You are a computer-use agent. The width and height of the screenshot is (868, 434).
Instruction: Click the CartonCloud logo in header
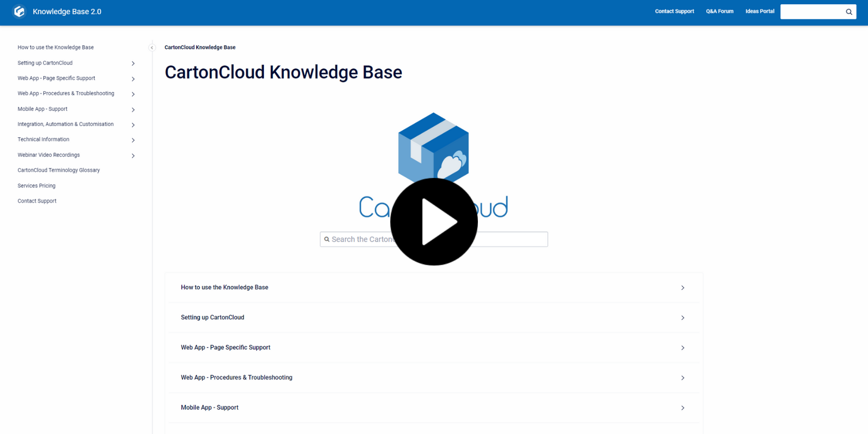pyautogui.click(x=19, y=12)
